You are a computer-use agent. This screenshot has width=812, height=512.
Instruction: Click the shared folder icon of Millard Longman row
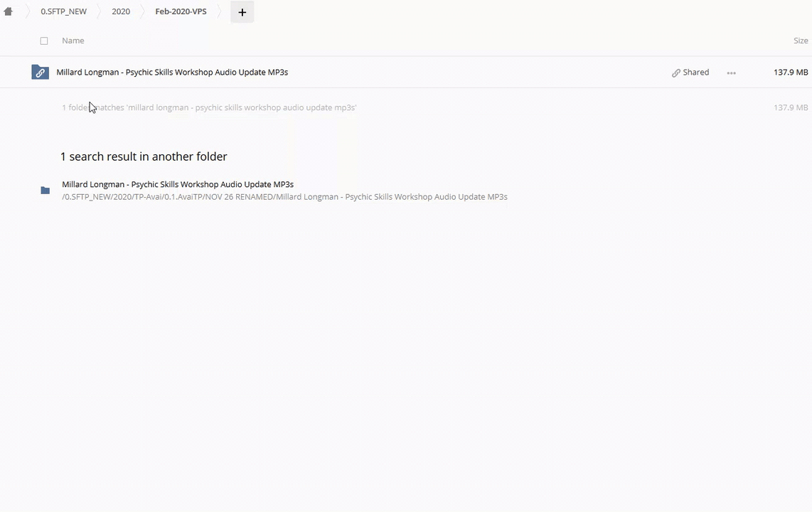40,73
